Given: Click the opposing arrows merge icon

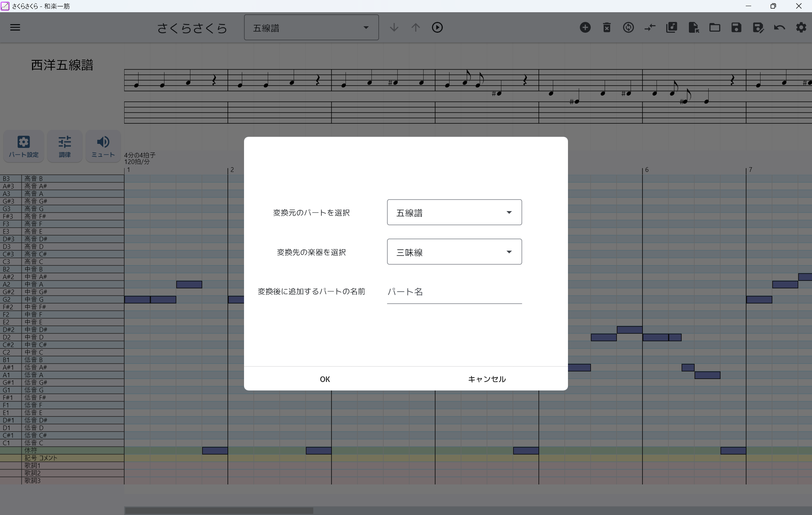Looking at the screenshot, I should 650,27.
